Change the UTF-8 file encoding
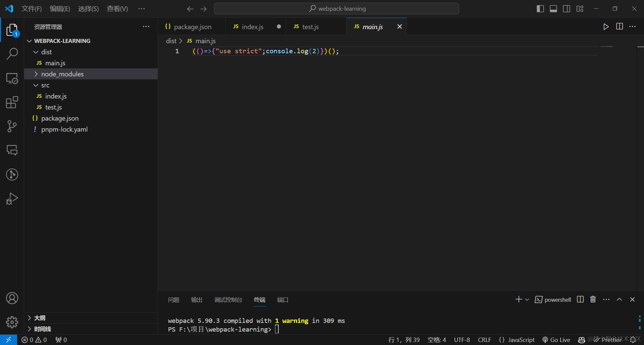Image resolution: width=644 pixels, height=345 pixels. [x=462, y=340]
